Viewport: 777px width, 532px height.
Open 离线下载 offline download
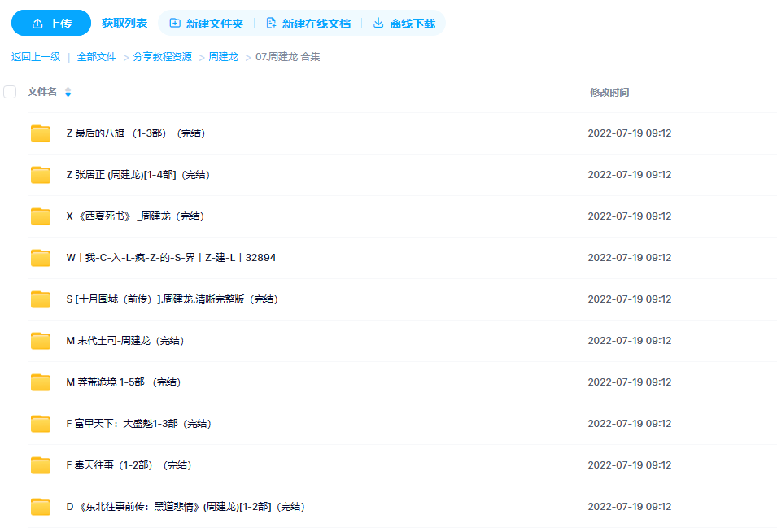pyautogui.click(x=404, y=24)
